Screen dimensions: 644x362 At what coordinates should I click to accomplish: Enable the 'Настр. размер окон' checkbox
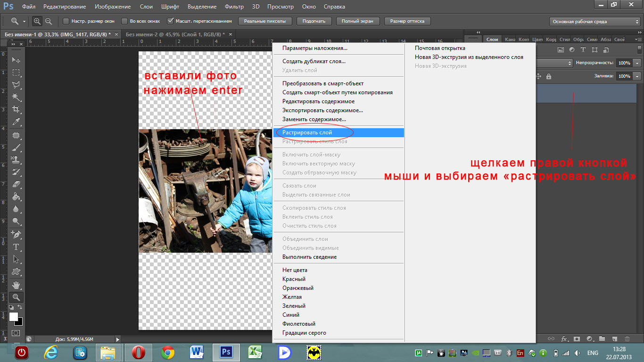click(x=66, y=21)
